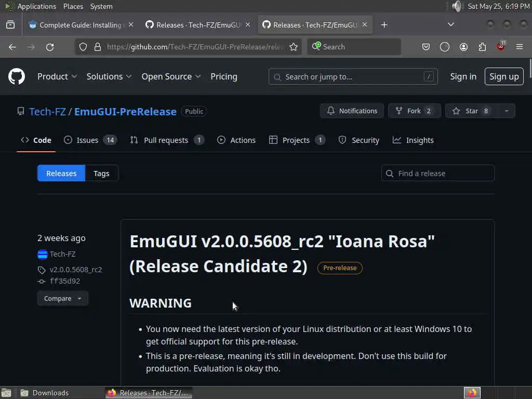Image resolution: width=532 pixels, height=399 pixels.
Task: Open the Tech-FZ owner link
Action: point(47,112)
